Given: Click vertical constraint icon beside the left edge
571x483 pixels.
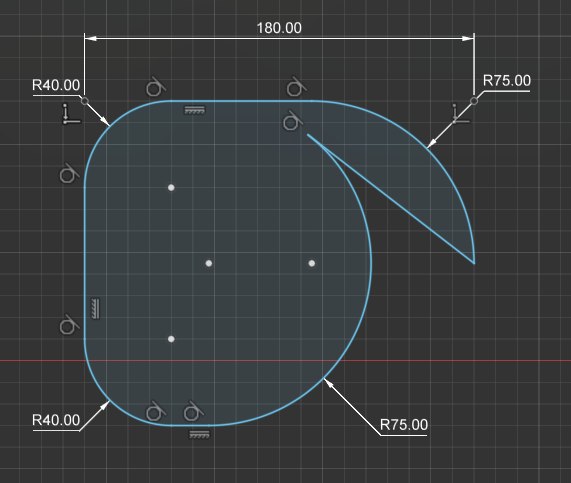Looking at the screenshot, I should click(x=95, y=309).
